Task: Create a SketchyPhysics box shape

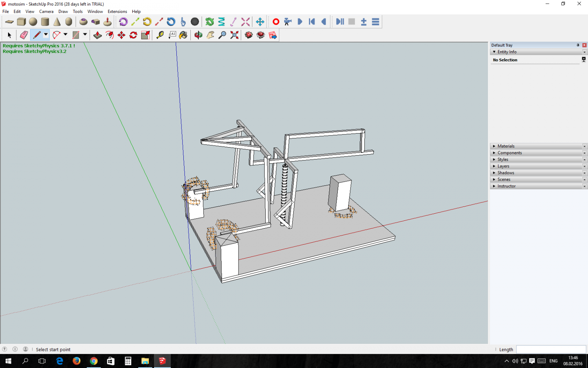Action: point(21,22)
